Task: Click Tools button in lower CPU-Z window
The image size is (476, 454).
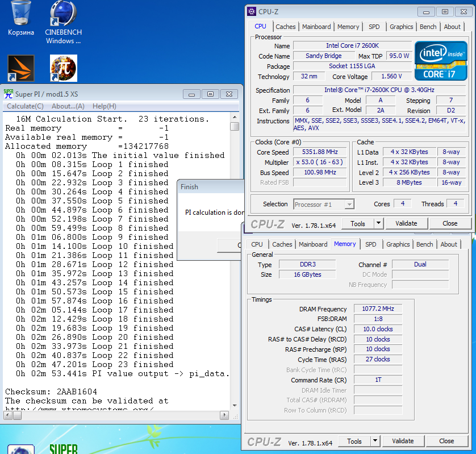Action: tap(354, 441)
